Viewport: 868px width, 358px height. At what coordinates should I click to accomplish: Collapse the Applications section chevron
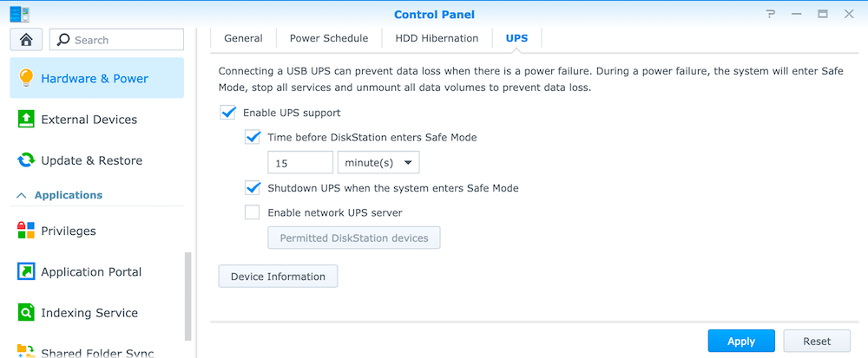(22, 195)
